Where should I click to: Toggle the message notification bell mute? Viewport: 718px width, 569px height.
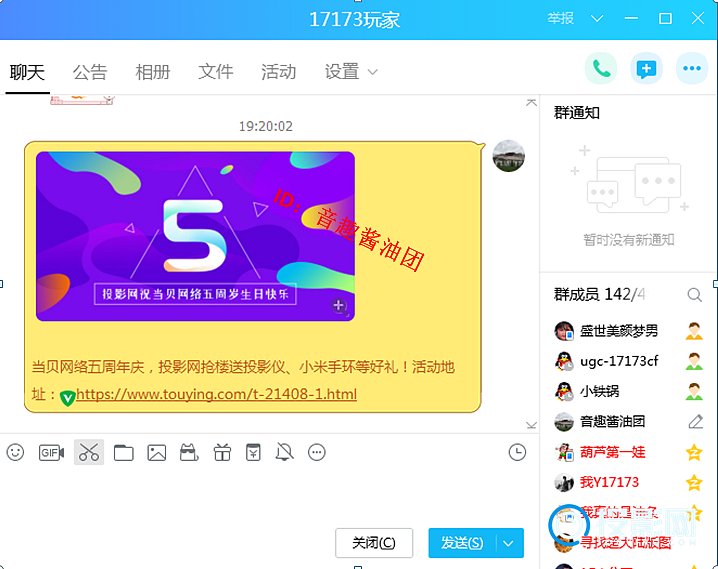[x=285, y=453]
